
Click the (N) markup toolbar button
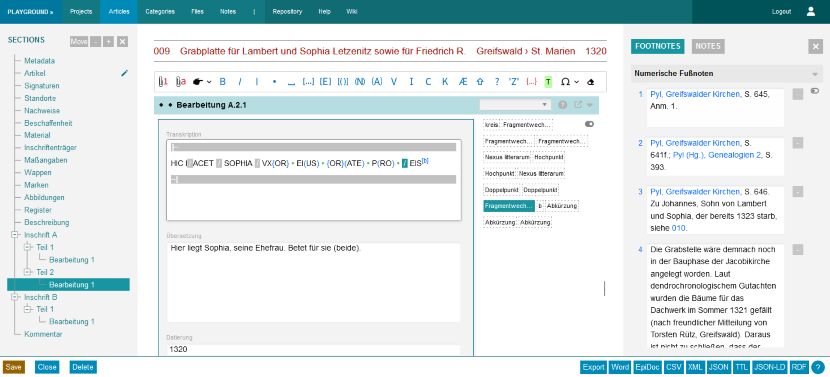pyautogui.click(x=360, y=82)
